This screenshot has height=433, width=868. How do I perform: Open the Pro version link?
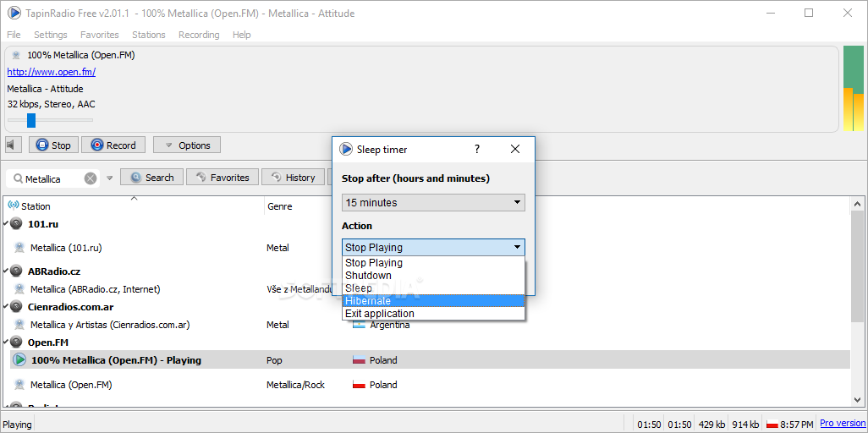tap(842, 424)
